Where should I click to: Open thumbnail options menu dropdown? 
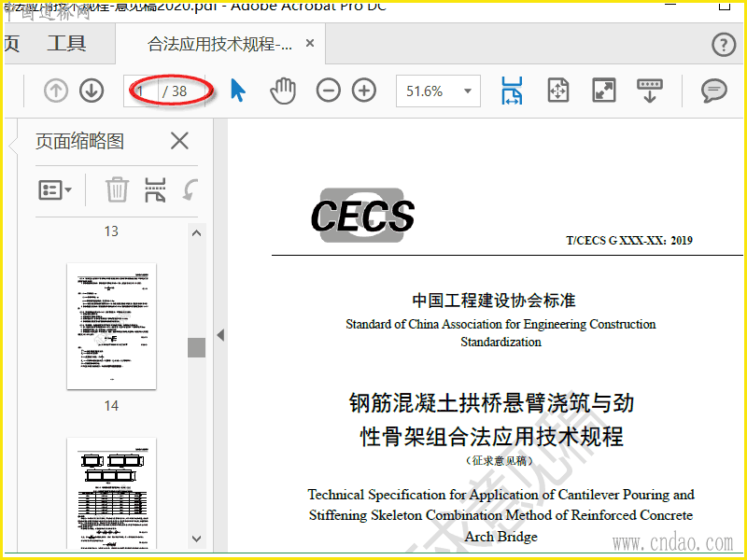[55, 190]
